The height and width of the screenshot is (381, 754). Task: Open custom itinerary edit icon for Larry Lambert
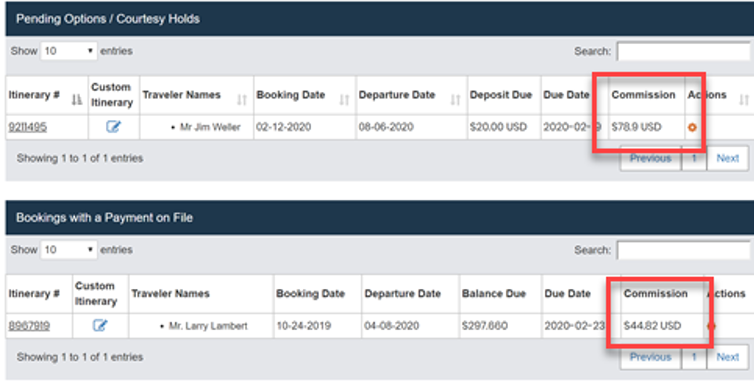(x=100, y=326)
